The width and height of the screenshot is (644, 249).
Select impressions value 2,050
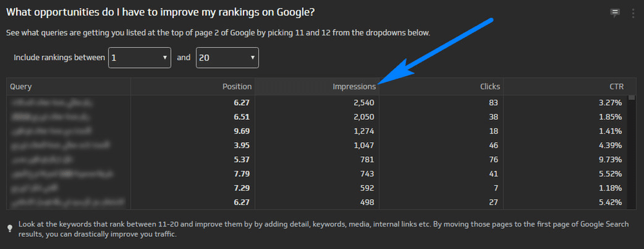[x=363, y=117]
